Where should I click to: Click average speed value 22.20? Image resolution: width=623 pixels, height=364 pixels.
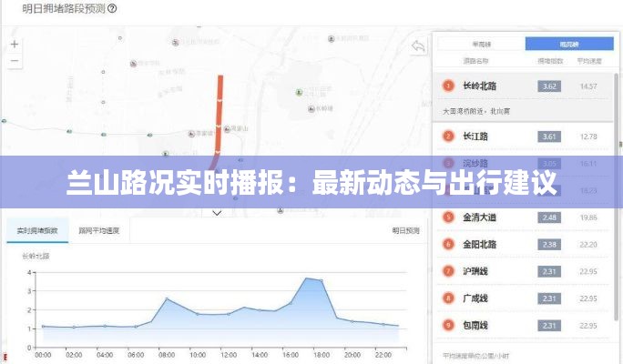point(588,245)
